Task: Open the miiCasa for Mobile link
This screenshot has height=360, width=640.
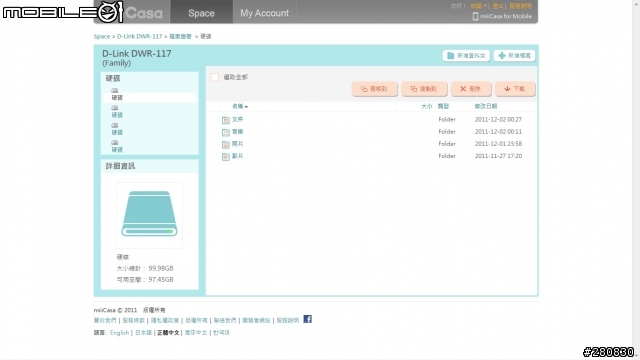Action: (506, 16)
